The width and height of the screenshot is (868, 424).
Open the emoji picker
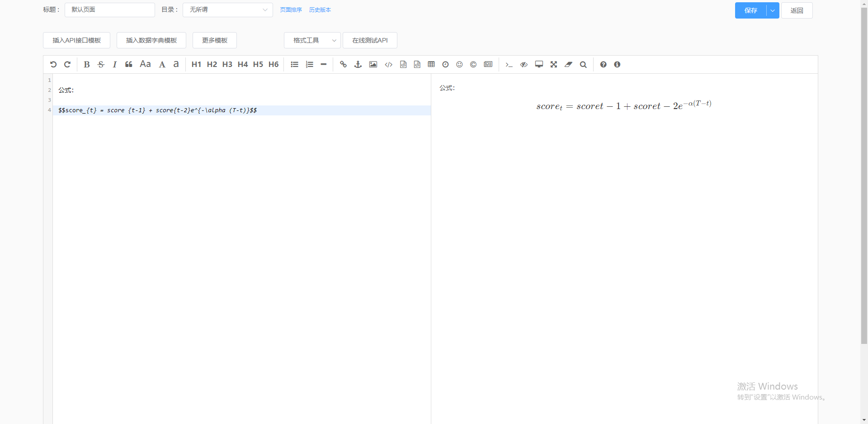pos(459,64)
